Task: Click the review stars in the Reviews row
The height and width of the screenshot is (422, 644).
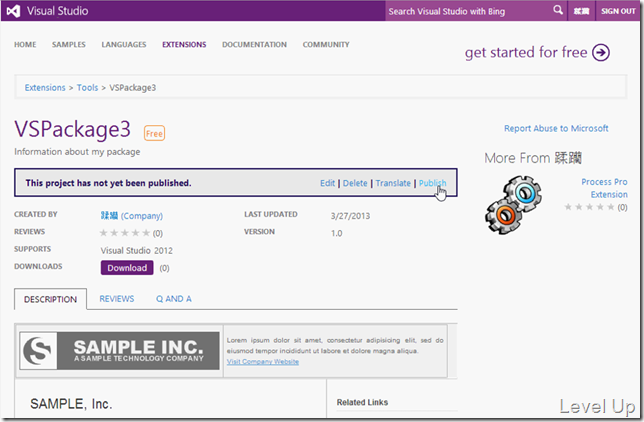Action: (125, 233)
